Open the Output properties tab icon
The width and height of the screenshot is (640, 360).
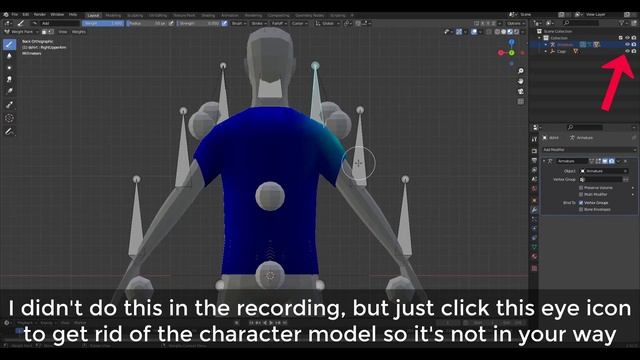534,160
